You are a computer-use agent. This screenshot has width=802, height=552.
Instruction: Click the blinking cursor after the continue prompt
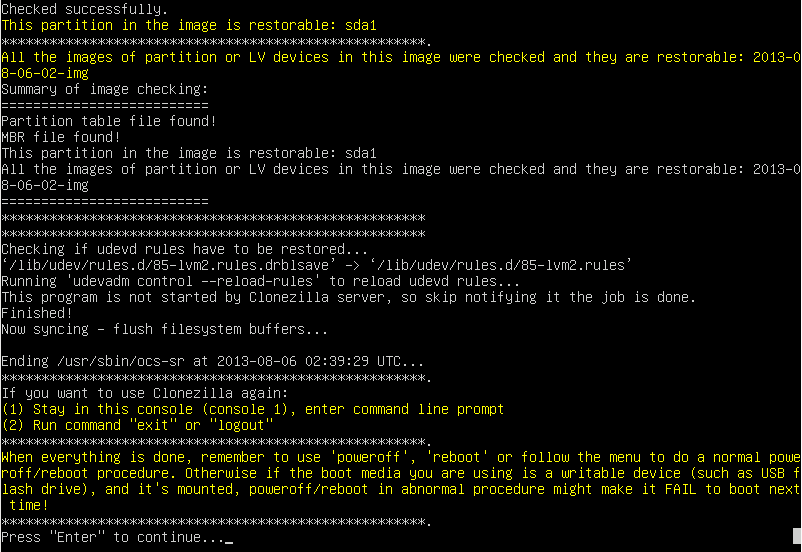pyautogui.click(x=229, y=542)
